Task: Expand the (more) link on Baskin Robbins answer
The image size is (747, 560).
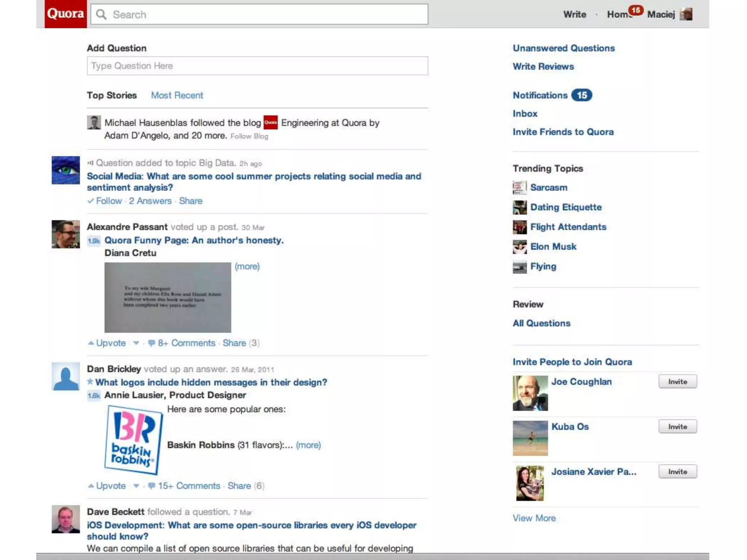Action: click(308, 445)
